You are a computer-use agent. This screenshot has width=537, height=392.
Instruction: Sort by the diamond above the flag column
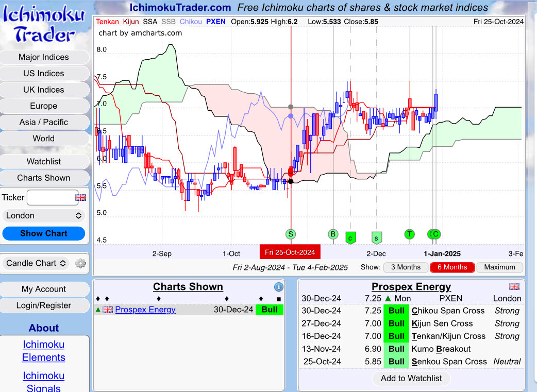coord(107,299)
